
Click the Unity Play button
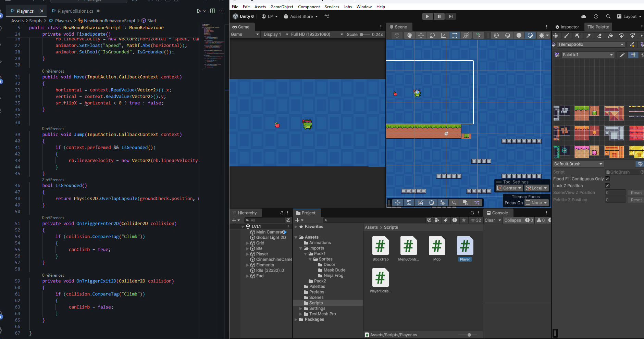coord(427,16)
